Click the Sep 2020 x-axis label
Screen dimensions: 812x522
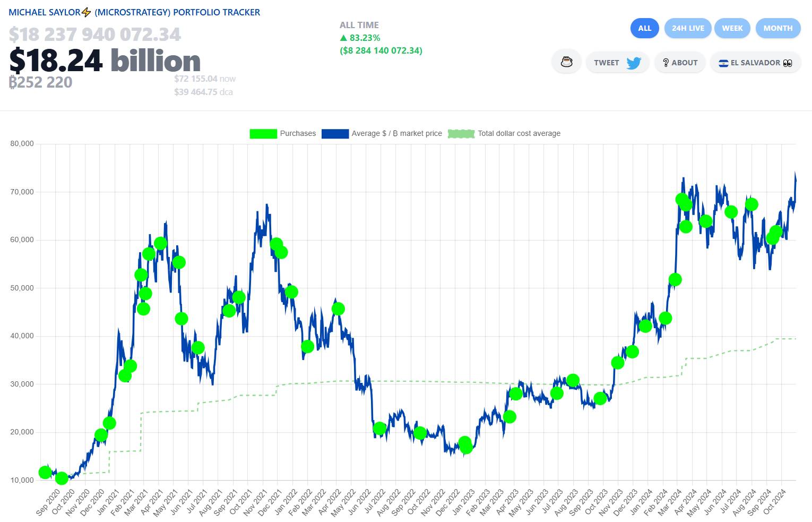(48, 502)
